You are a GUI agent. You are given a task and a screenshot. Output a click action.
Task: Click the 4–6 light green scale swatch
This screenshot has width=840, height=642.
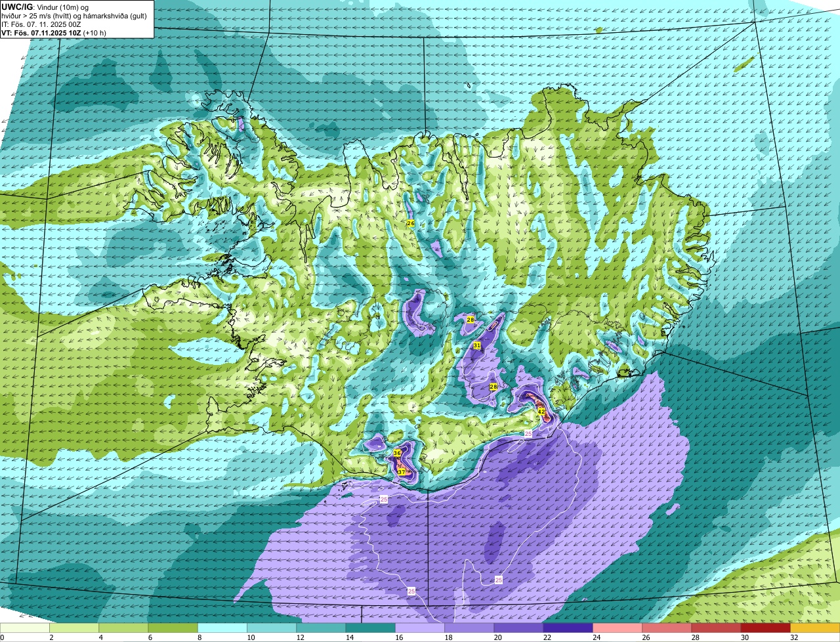pyautogui.click(x=123, y=628)
